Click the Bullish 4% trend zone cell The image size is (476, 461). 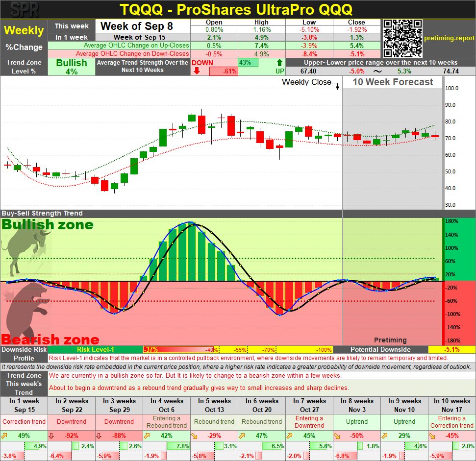pos(72,67)
